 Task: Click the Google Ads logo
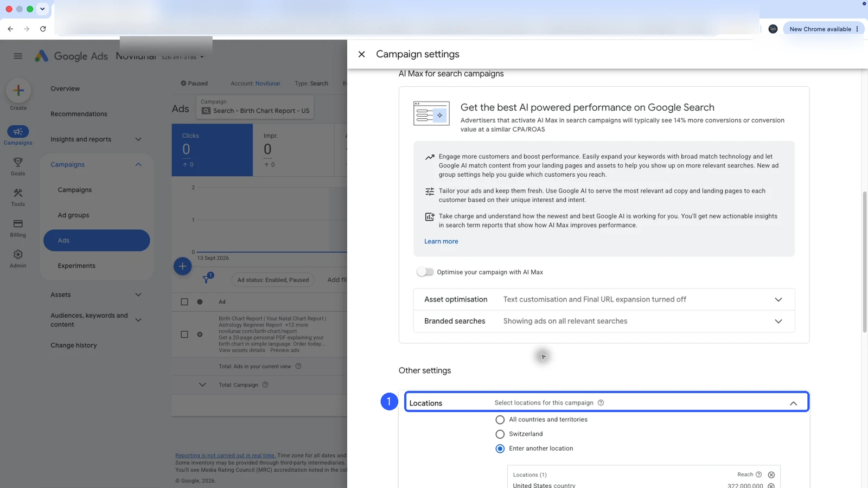click(71, 56)
